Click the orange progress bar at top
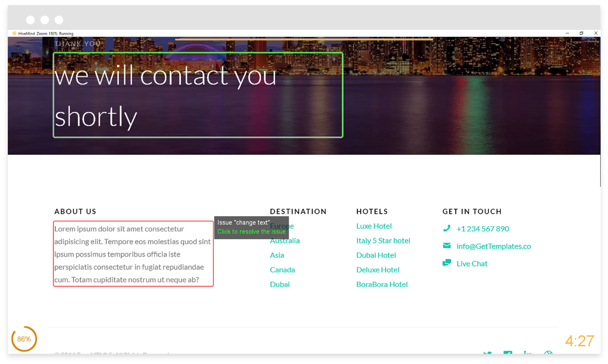 pos(304,39)
